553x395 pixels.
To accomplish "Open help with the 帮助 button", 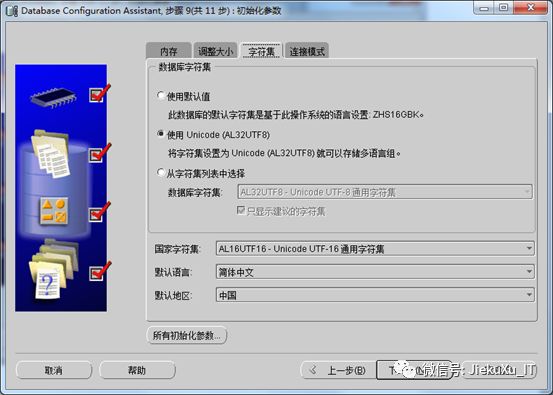I will click(x=137, y=370).
